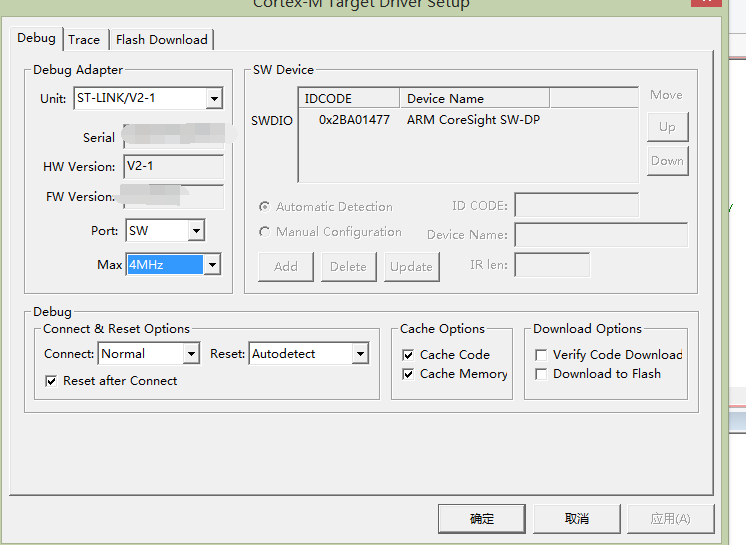Open the Connect Normal dropdown

190,354
